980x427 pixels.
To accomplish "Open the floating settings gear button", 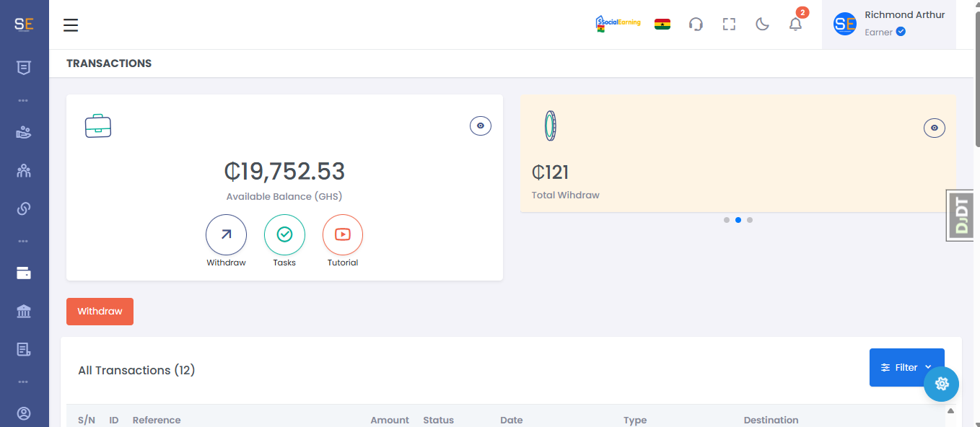I will coord(941,384).
